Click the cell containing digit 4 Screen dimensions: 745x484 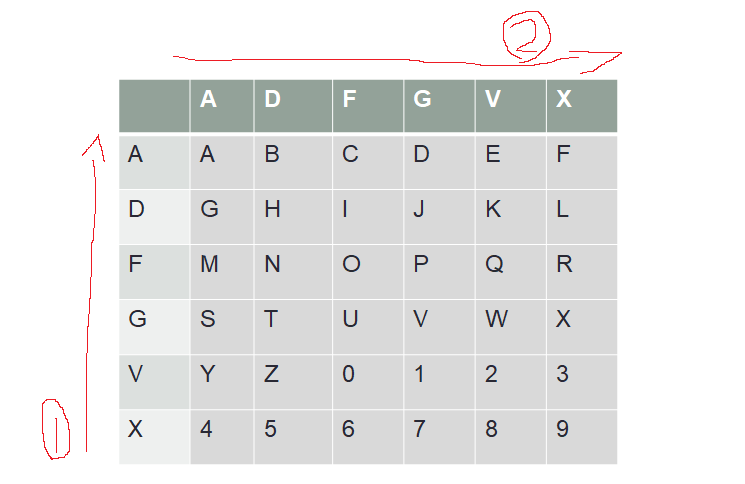[x=222, y=437]
